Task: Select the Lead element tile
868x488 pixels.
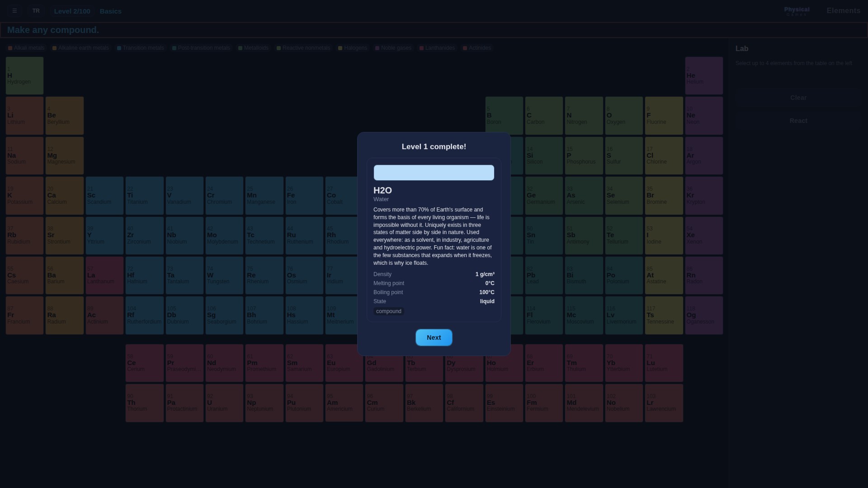Action: pyautogui.click(x=544, y=275)
